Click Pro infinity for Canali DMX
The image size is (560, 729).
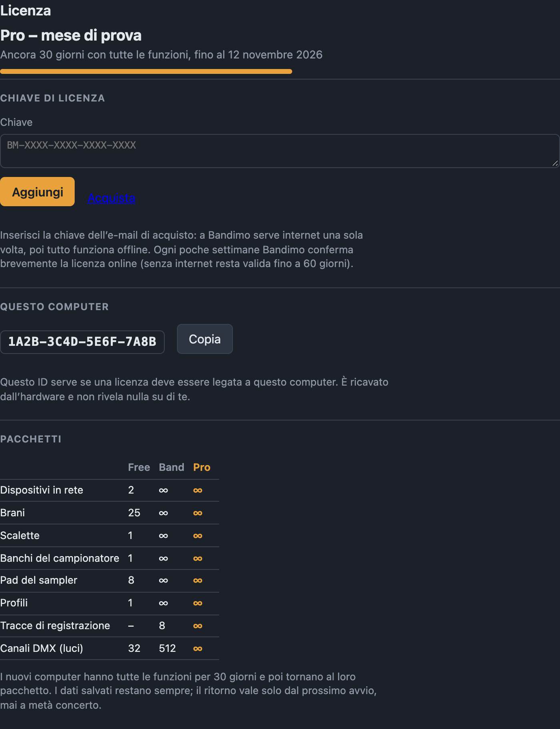coord(198,649)
